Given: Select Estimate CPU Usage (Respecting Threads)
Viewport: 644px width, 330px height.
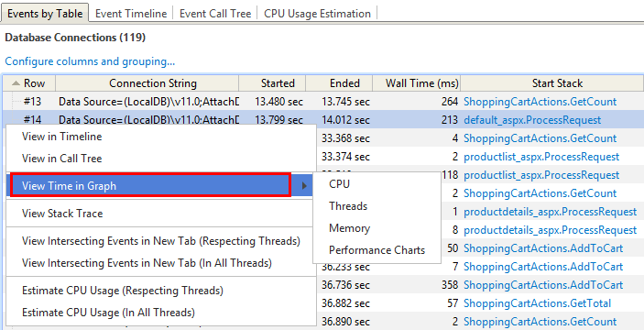Looking at the screenshot, I should point(123,291).
